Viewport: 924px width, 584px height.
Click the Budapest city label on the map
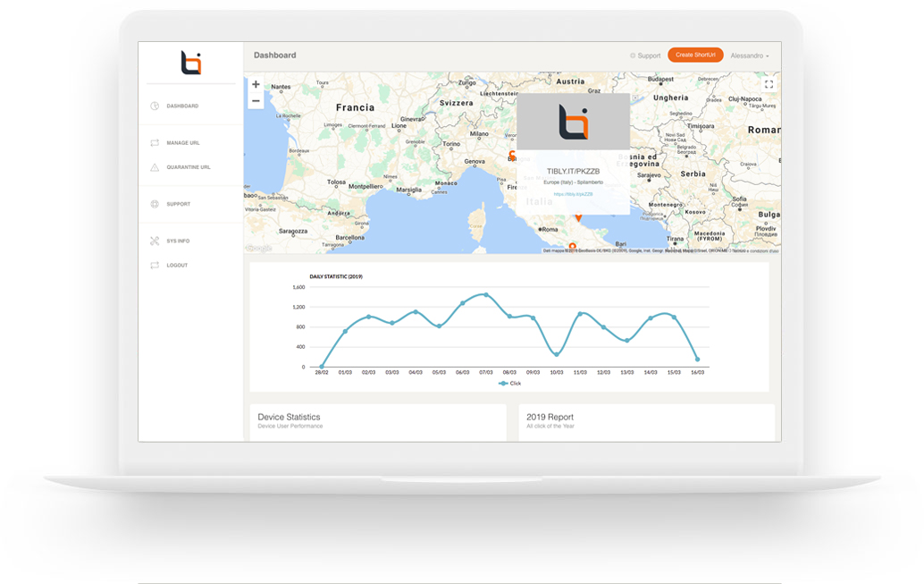[660, 79]
